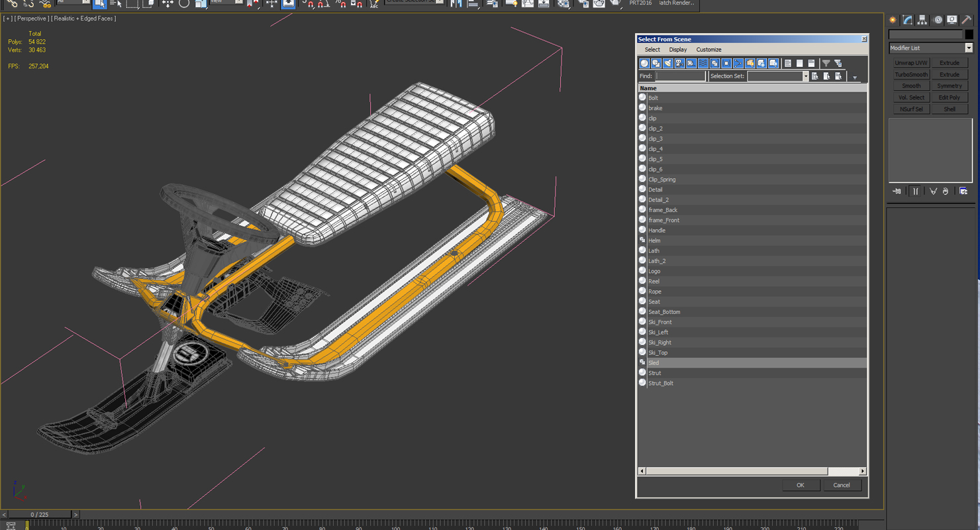
Task: Click Configure Modifier Sets icon
Action: [x=963, y=191]
